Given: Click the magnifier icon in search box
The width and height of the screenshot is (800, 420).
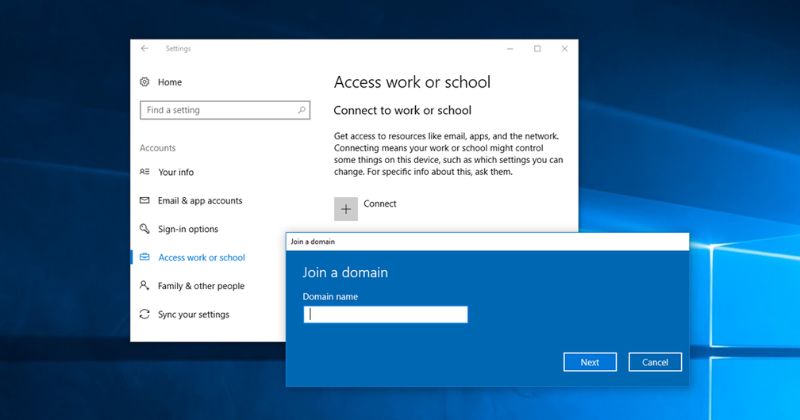Looking at the screenshot, I should (302, 110).
